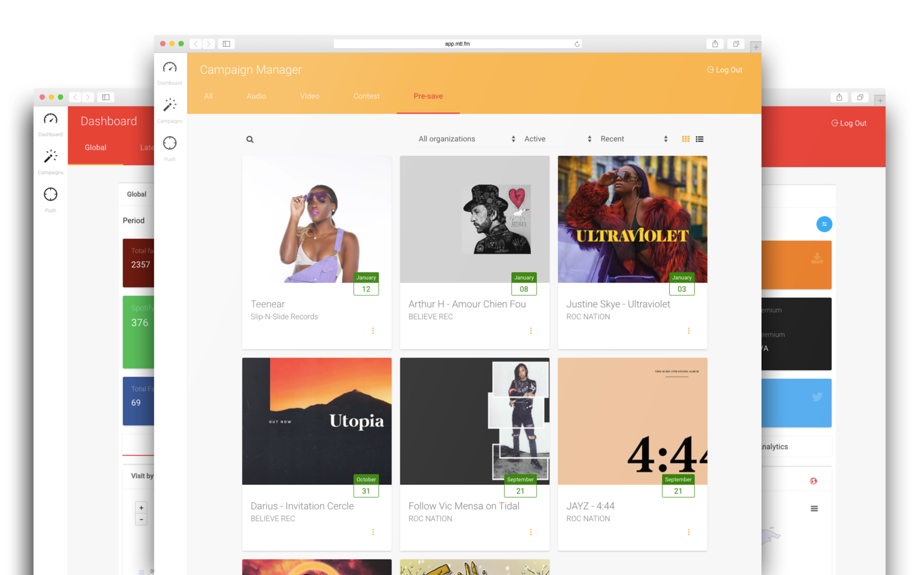Toggle browser sidebar in front window
The height and width of the screenshot is (575, 924).
[x=226, y=43]
